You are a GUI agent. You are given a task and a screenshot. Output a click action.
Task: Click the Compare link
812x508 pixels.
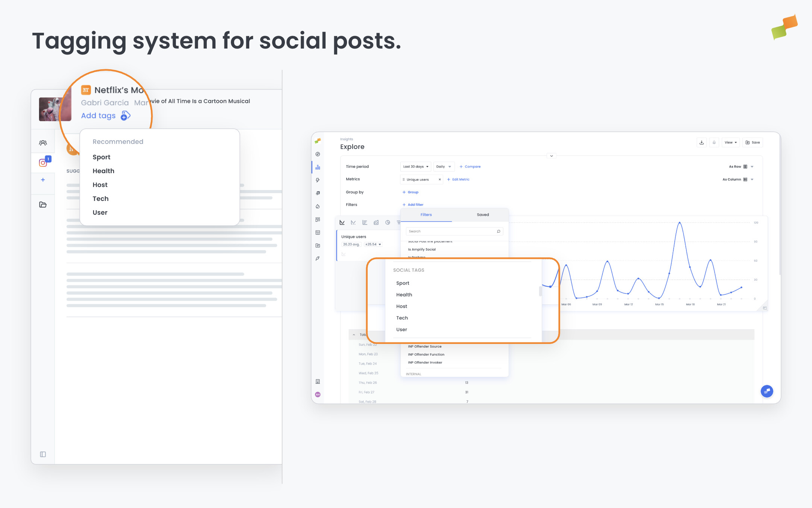tap(470, 166)
